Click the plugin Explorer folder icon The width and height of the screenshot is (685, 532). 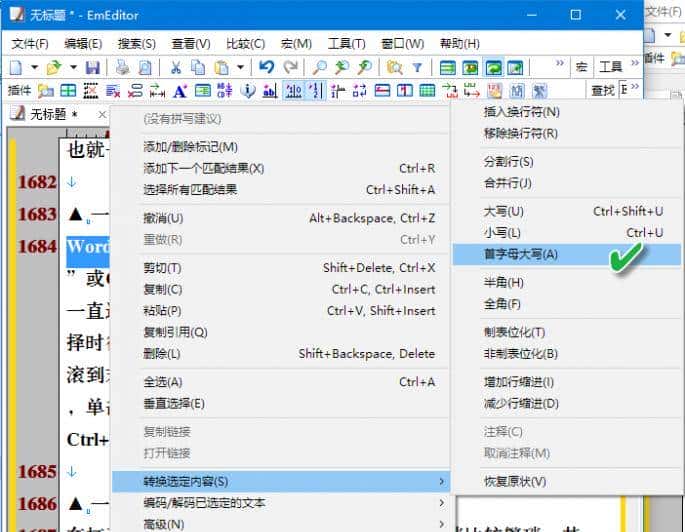coord(45,91)
